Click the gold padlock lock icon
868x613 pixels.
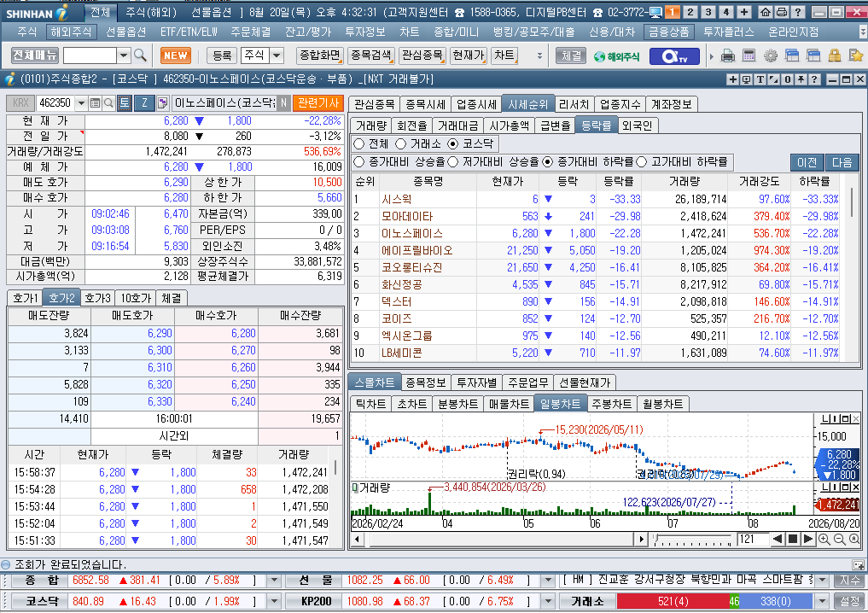pos(834,55)
